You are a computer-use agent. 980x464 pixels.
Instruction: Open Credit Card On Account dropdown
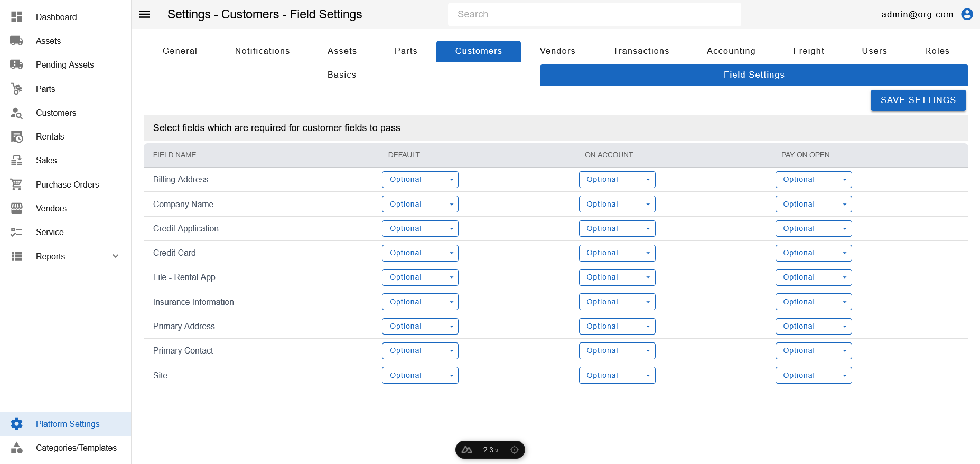617,253
